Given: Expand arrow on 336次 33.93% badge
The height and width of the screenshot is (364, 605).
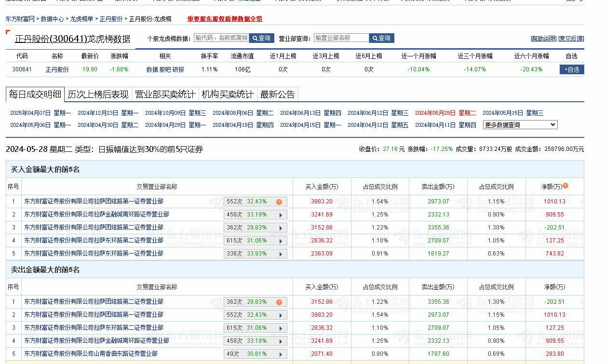Looking at the screenshot, I should 281,254.
